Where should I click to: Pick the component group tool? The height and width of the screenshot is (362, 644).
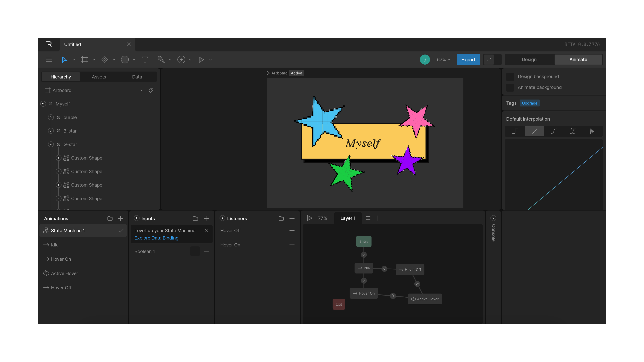pyautogui.click(x=105, y=60)
